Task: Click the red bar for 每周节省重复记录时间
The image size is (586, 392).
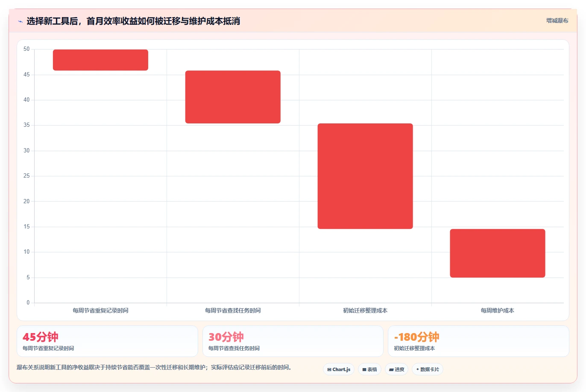Action: click(100, 60)
